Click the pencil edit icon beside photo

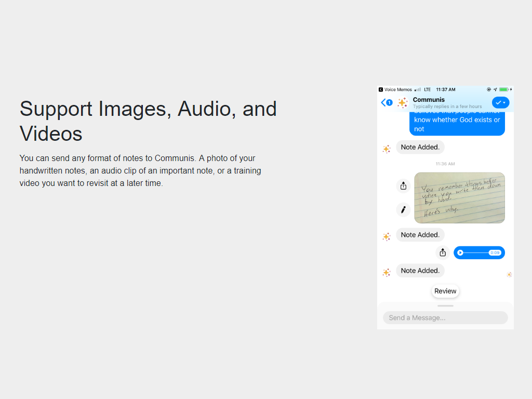pos(403,209)
